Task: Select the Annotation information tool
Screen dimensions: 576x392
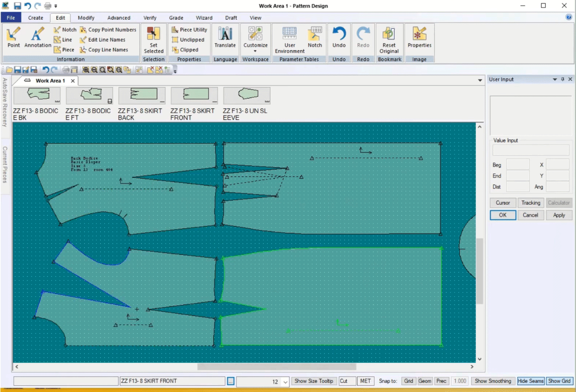Action: [x=37, y=34]
